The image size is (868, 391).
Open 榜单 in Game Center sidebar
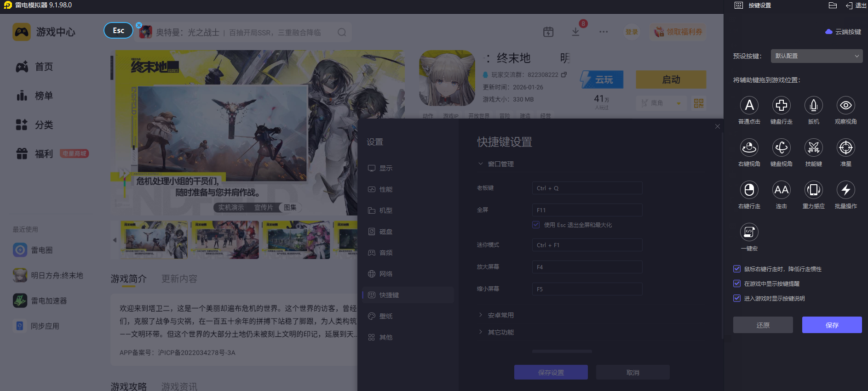point(34,96)
